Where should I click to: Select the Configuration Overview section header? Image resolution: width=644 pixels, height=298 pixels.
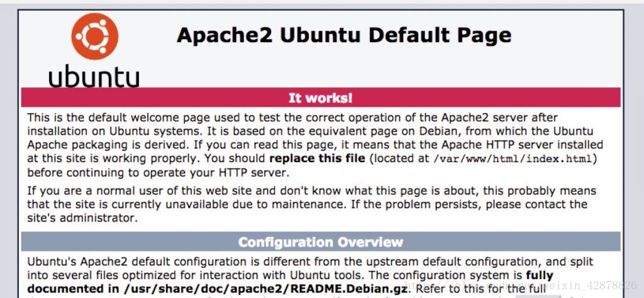(321, 242)
